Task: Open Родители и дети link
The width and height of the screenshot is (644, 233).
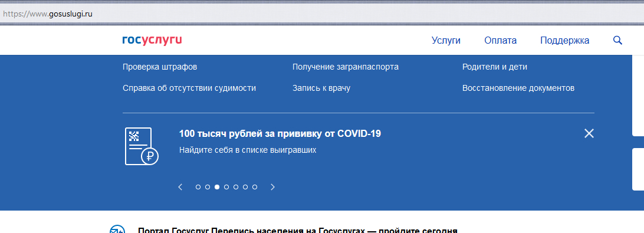Action: [x=494, y=67]
